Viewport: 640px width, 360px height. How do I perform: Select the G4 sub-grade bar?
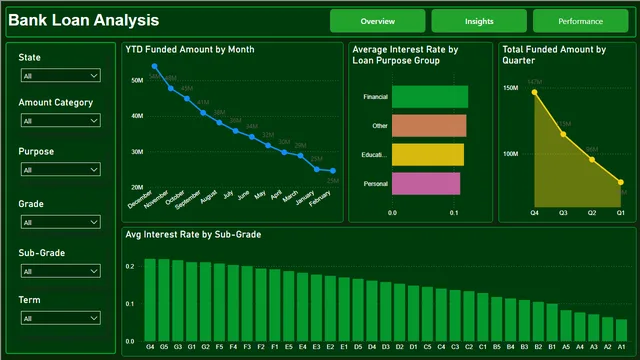click(x=150, y=300)
